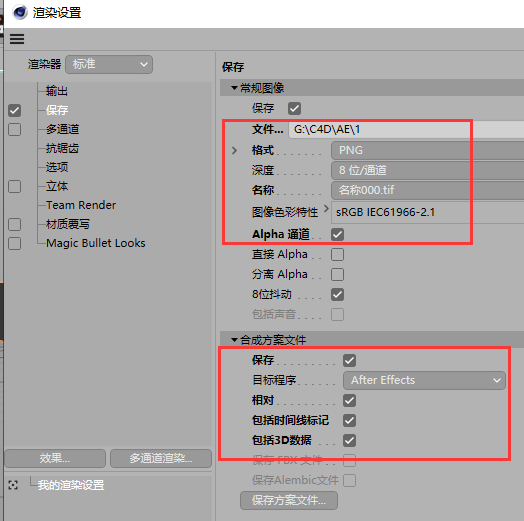524x521 pixels.
Task: Toggle the 包括3D数据 checkbox
Action: [349, 440]
